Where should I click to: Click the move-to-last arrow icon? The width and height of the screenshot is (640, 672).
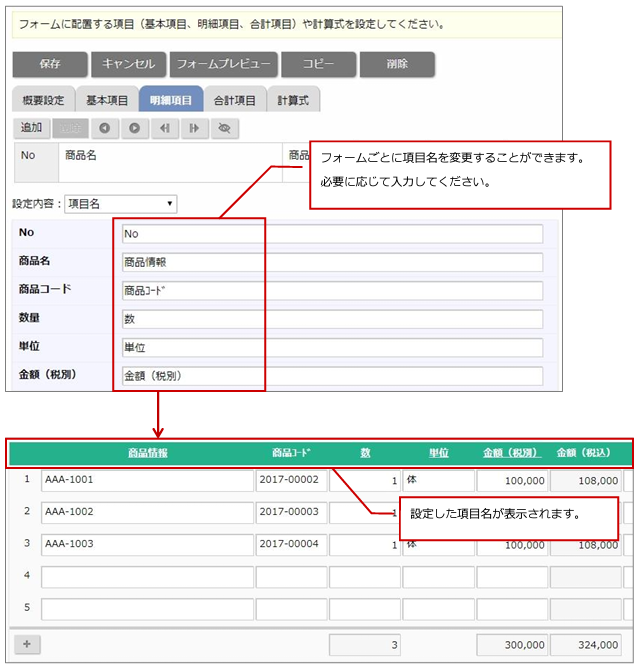point(194,128)
